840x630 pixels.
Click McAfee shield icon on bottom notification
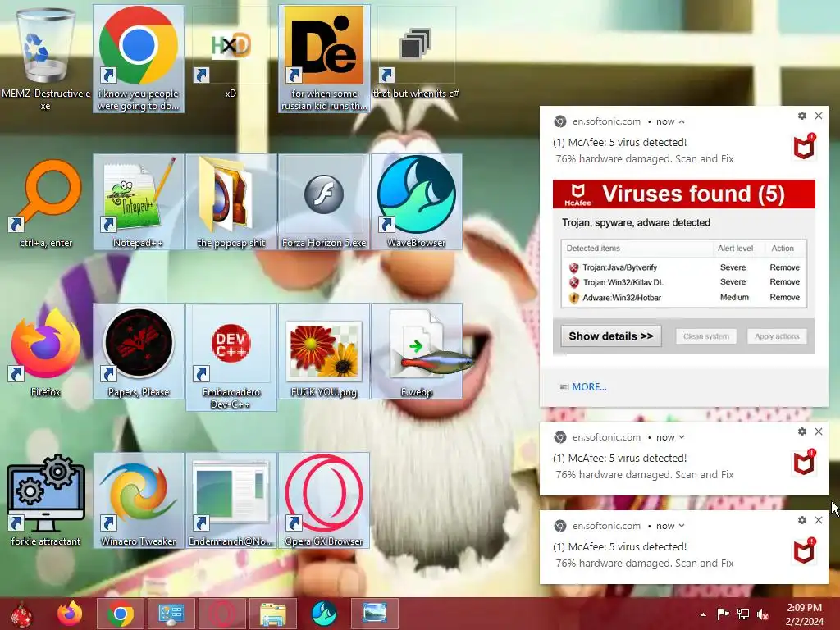pyautogui.click(x=804, y=550)
